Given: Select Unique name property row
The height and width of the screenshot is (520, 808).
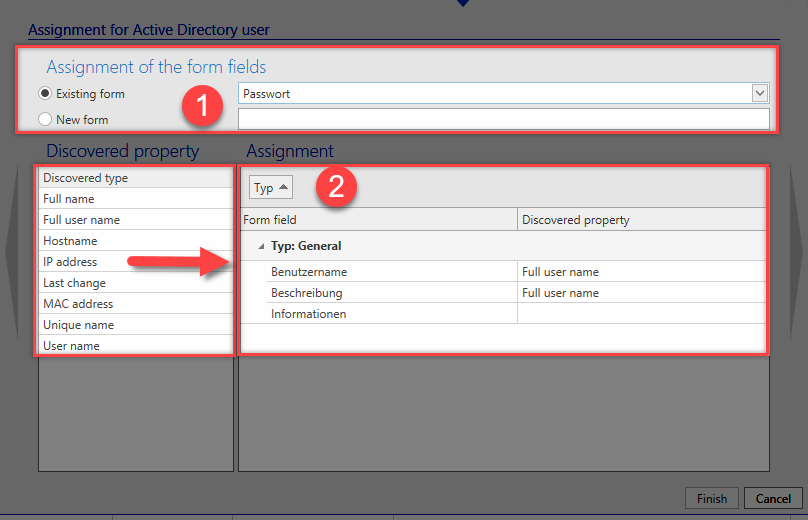Looking at the screenshot, I should click(136, 325).
